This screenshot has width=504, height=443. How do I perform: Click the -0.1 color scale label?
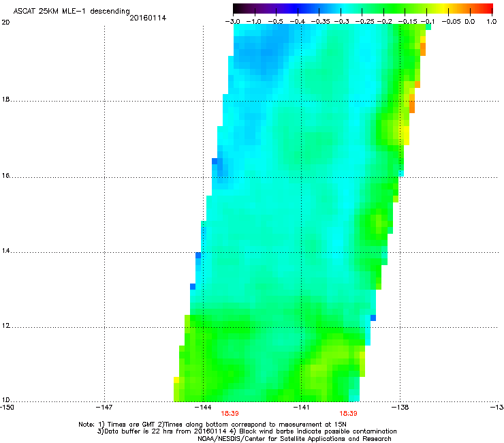point(428,22)
